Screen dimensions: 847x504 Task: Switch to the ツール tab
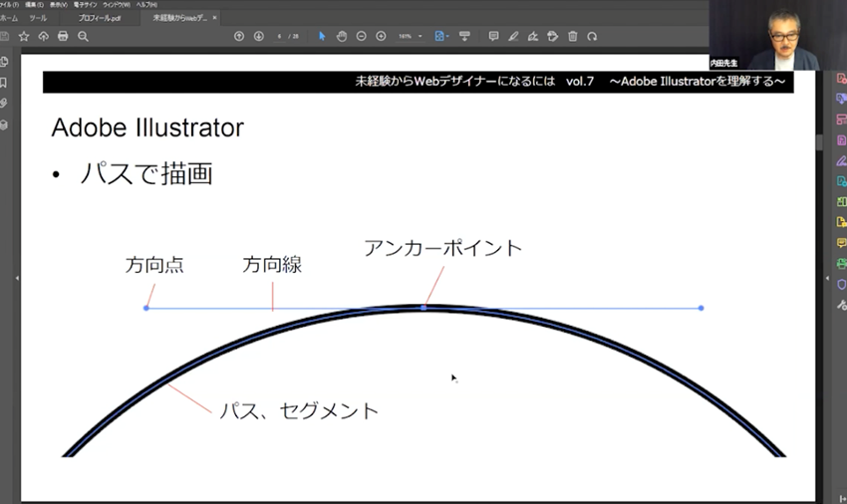coord(38,18)
